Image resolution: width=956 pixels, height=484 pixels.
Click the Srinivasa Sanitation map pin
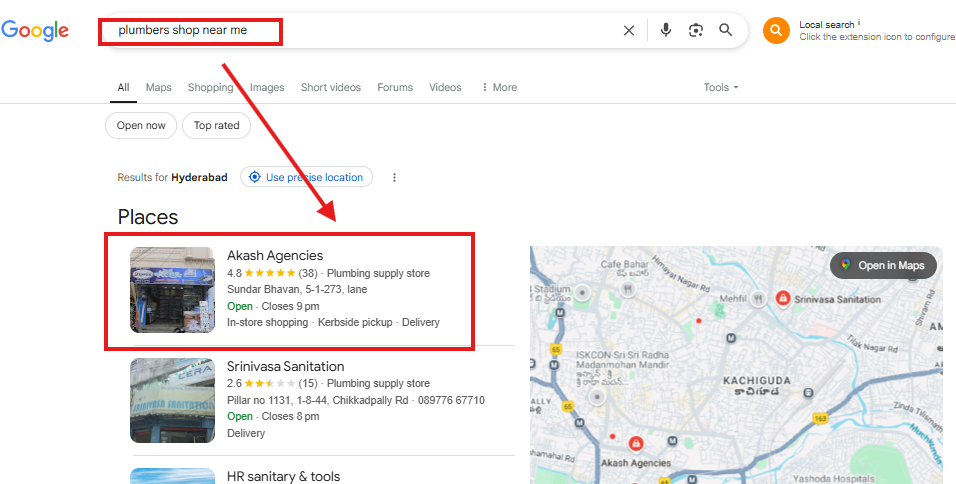(x=782, y=299)
